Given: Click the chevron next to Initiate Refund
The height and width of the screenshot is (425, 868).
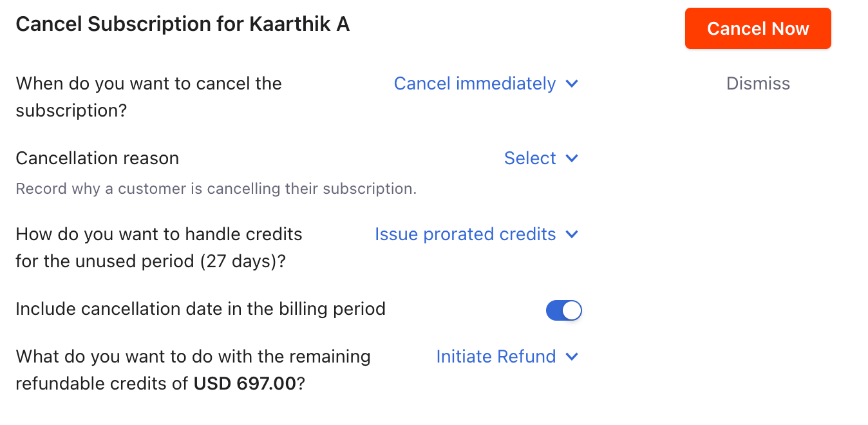Looking at the screenshot, I should coord(572,357).
